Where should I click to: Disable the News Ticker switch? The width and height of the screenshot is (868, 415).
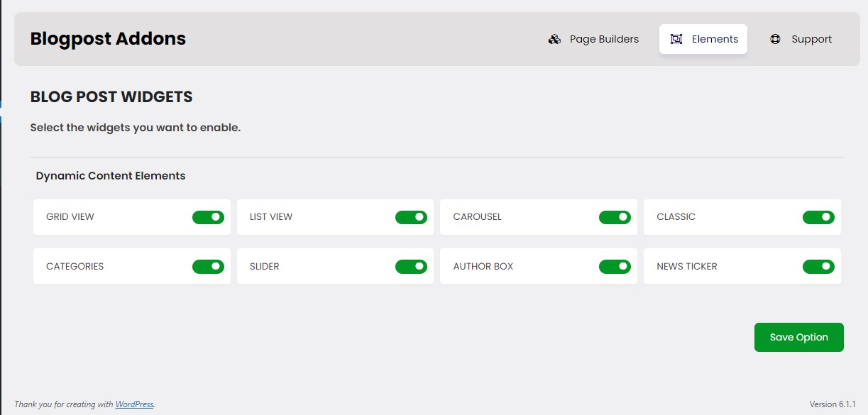click(818, 267)
